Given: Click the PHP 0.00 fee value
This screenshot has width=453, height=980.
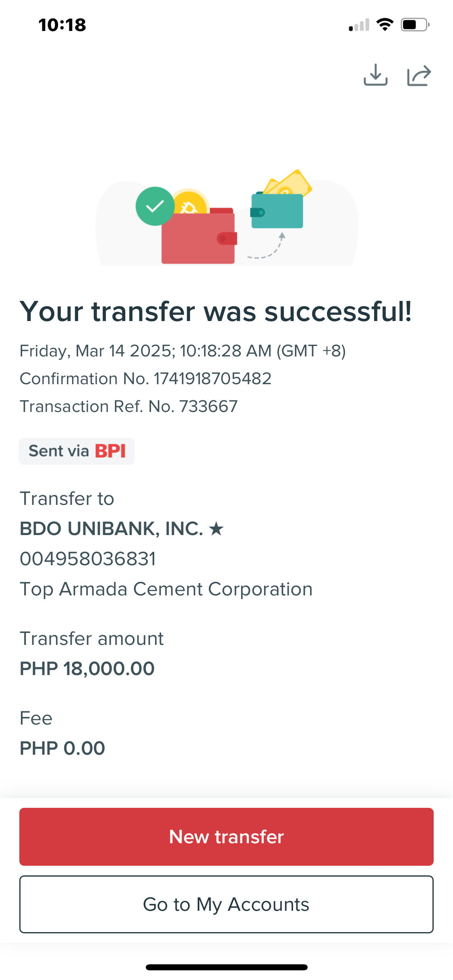Looking at the screenshot, I should tap(62, 748).
